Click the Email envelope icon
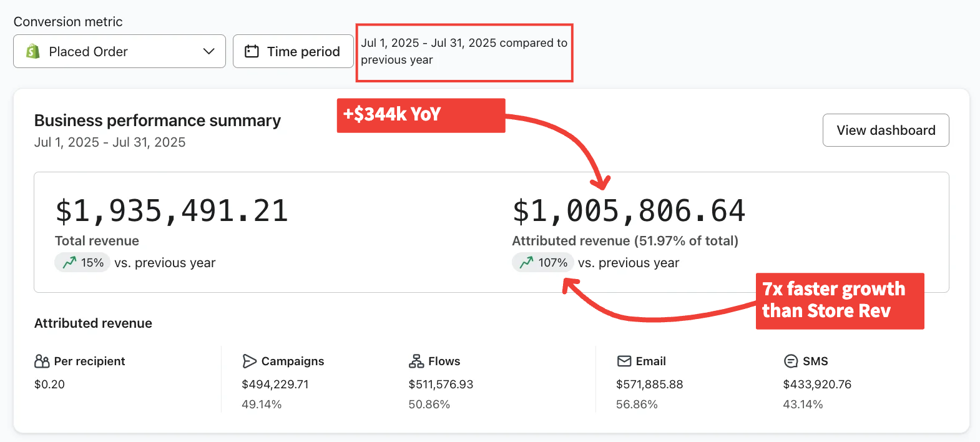Image resolution: width=980 pixels, height=442 pixels. point(624,361)
